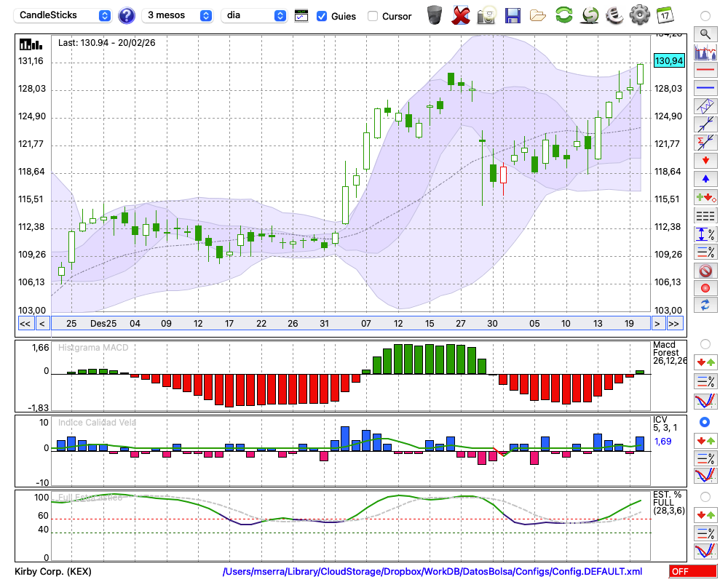Select the blue horizontal line drawing tool

[705, 88]
